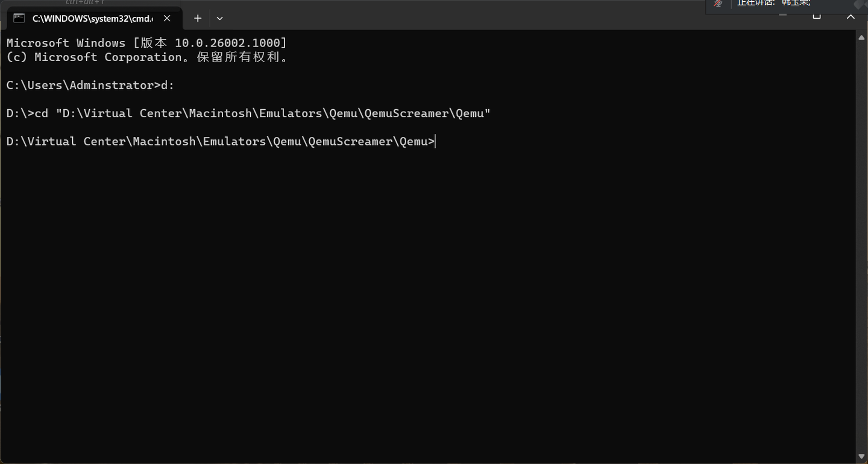
Task: Place cursor at the blinking Qemu prompt
Action: [435, 141]
